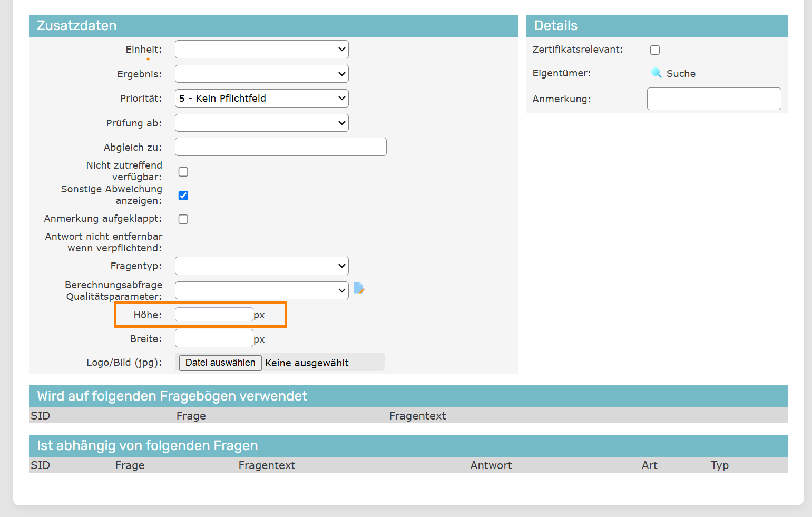Enable the Zertifikatsrelevant checkbox
This screenshot has height=517, width=812.
pos(655,50)
